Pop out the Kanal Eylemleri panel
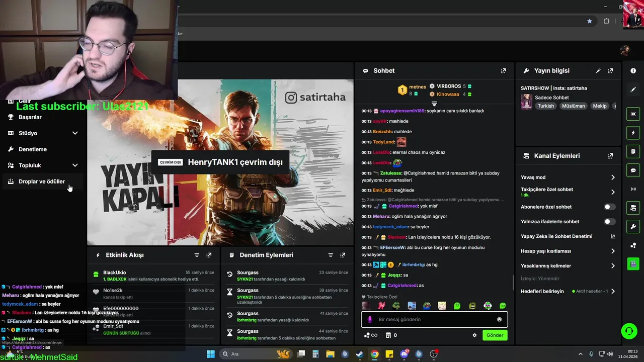The image size is (644, 362). tap(610, 156)
